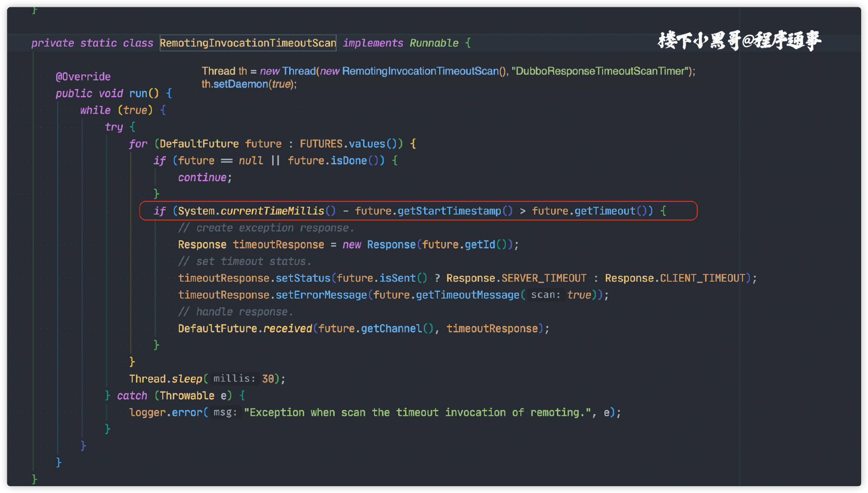The height and width of the screenshot is (493, 868).
Task: Click the implements keyword
Action: [x=373, y=43]
